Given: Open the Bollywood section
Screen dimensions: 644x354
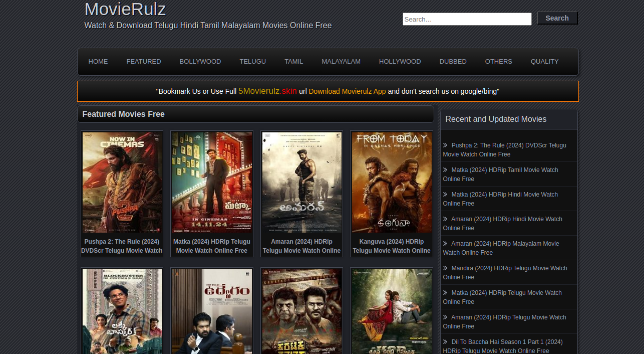Looking at the screenshot, I should [x=200, y=62].
